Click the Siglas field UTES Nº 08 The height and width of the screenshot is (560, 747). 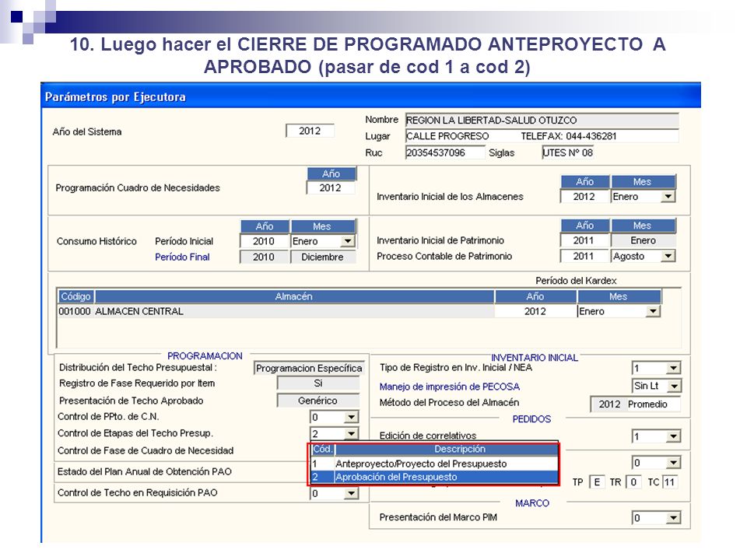(x=567, y=153)
